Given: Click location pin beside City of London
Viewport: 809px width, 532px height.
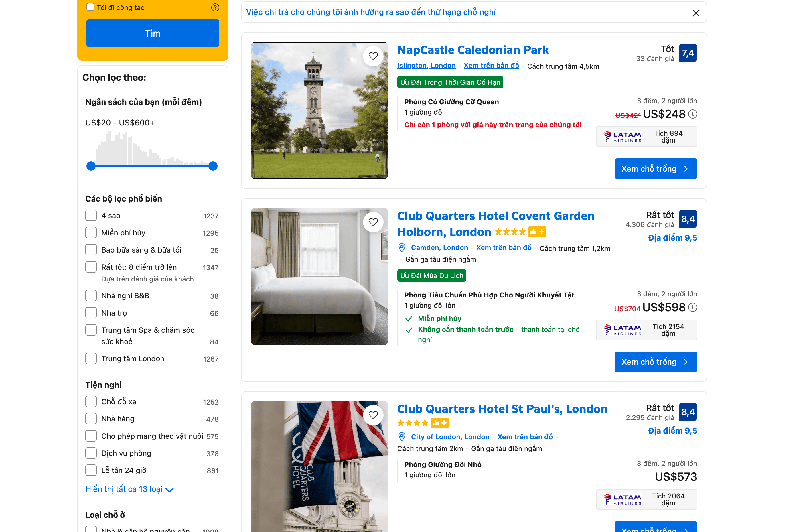Looking at the screenshot, I should pos(402,437).
